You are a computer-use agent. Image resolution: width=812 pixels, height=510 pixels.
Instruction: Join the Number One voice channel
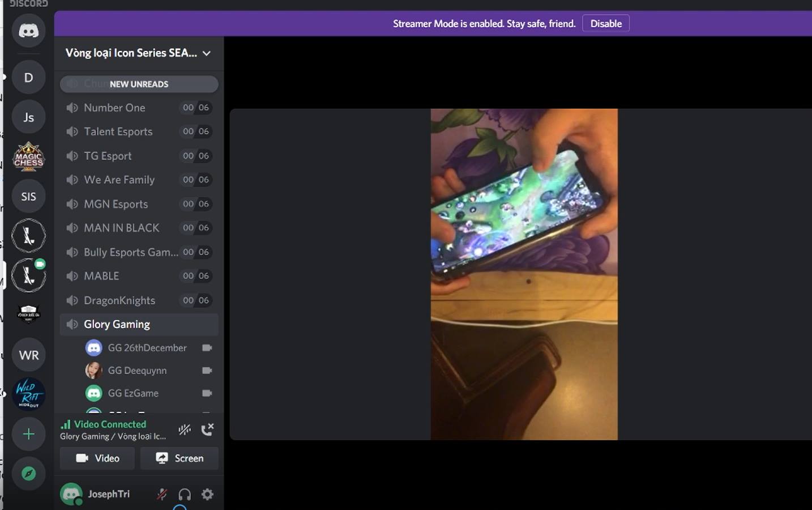(139, 108)
